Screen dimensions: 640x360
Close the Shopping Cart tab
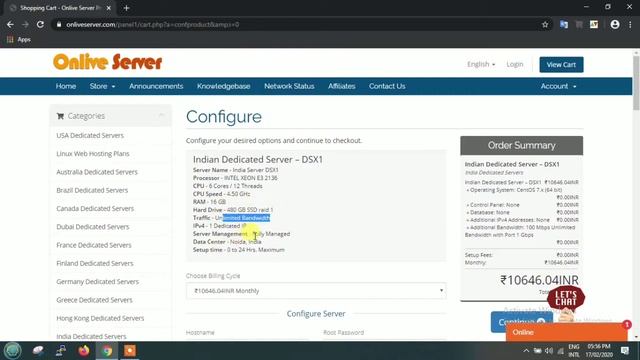pos(109,8)
